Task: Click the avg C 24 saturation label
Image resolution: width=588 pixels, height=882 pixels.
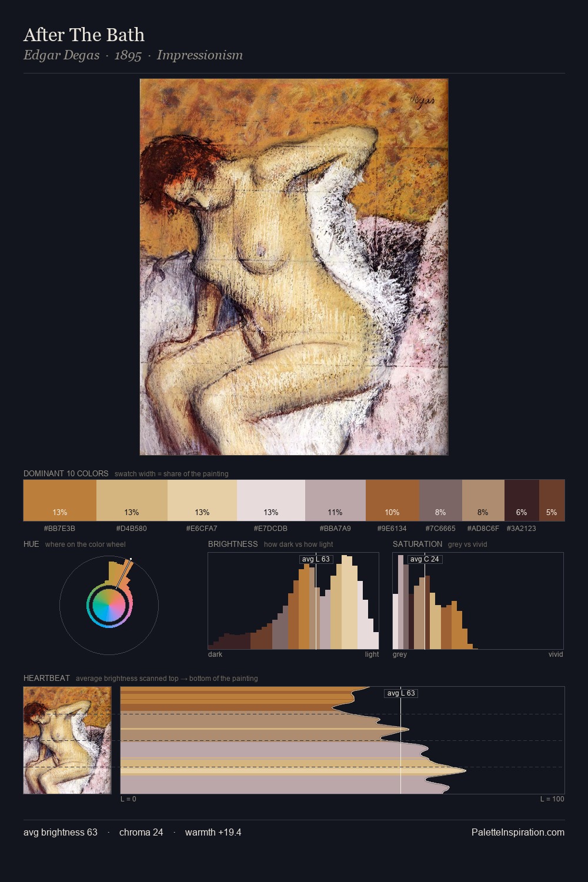Action: pos(425,559)
